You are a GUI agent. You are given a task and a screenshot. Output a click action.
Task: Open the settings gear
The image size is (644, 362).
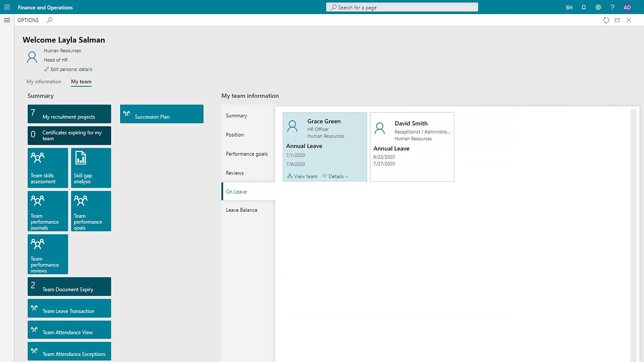click(598, 8)
